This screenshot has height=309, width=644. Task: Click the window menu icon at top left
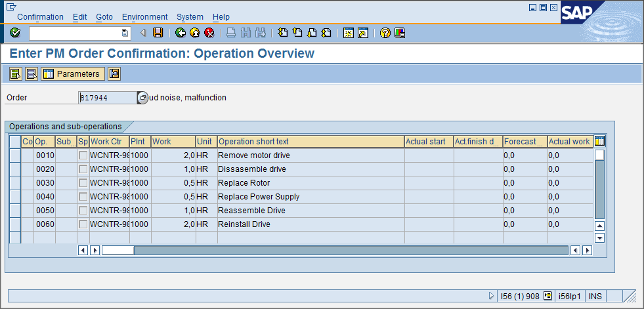[12, 7]
